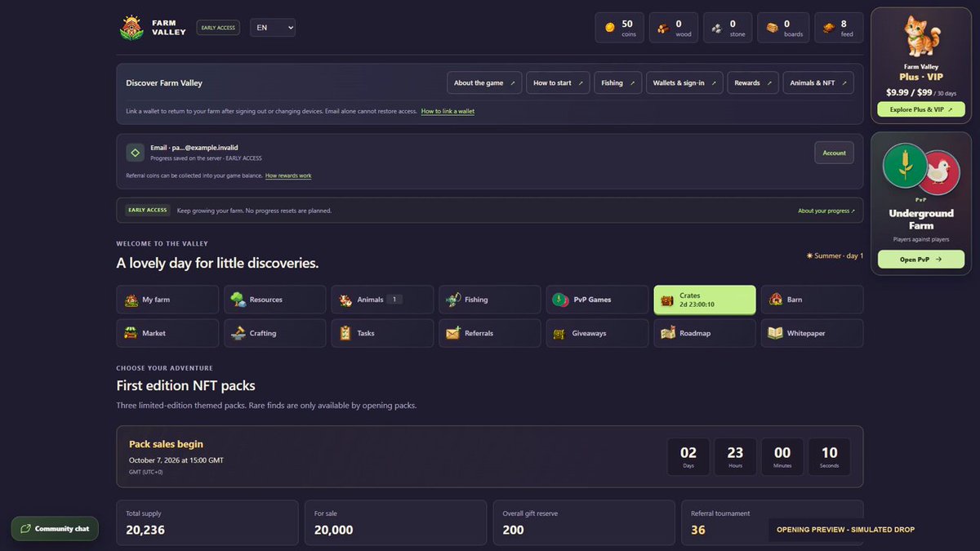Click the Fishing rod icon
Viewport: 980px width, 551px height.
[x=453, y=300]
